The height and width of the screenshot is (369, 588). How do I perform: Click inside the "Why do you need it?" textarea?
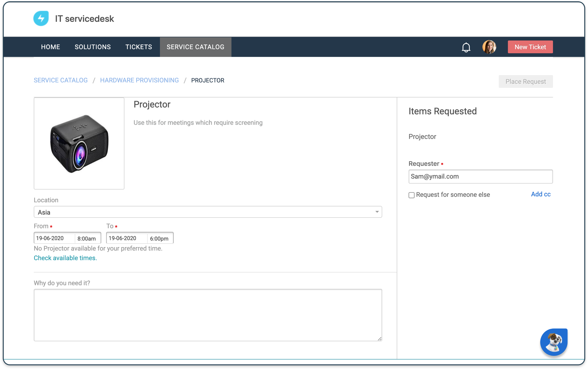point(208,315)
